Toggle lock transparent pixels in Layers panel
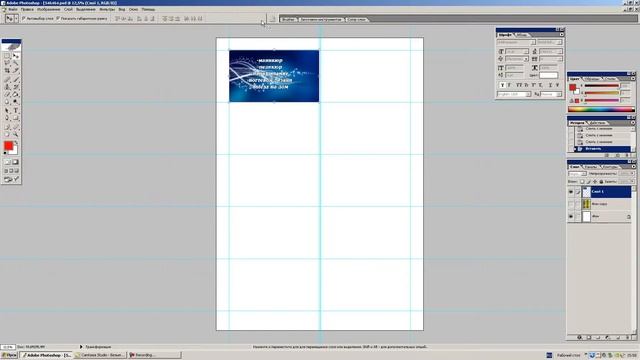Image resolution: width=640 pixels, height=360 pixels. coord(582,181)
